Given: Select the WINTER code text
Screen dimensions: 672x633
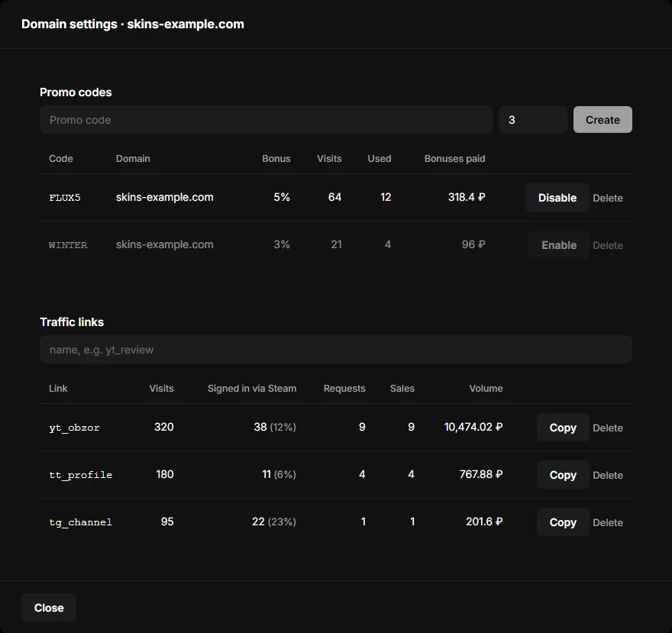Looking at the screenshot, I should tap(68, 245).
